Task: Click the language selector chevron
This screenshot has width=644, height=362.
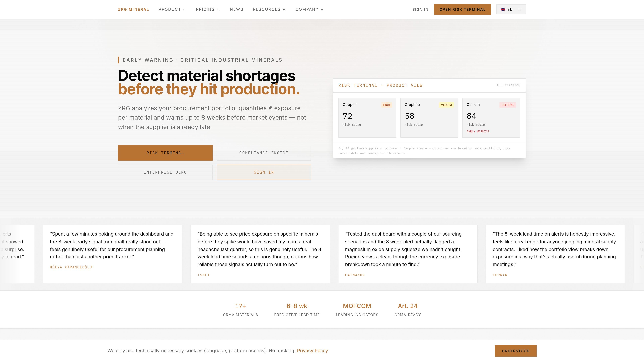Action: (x=520, y=10)
